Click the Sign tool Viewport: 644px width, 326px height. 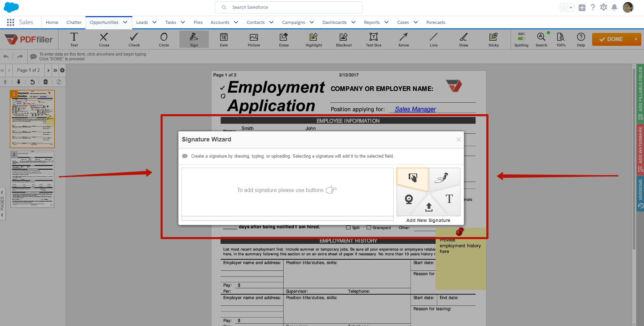click(194, 39)
